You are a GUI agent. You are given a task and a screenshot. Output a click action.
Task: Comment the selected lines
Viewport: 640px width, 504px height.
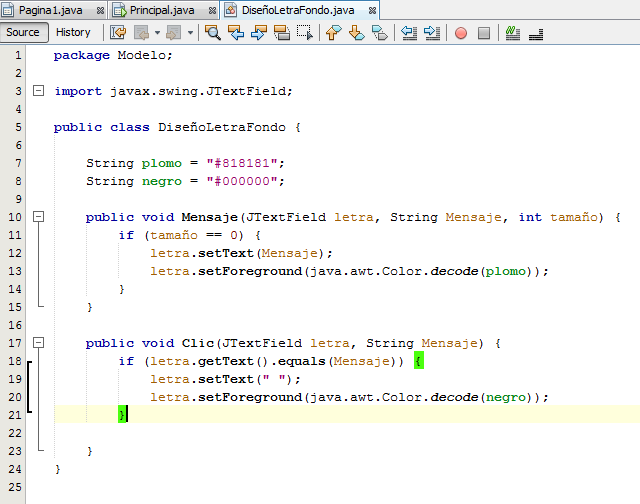pyautogui.click(x=513, y=33)
